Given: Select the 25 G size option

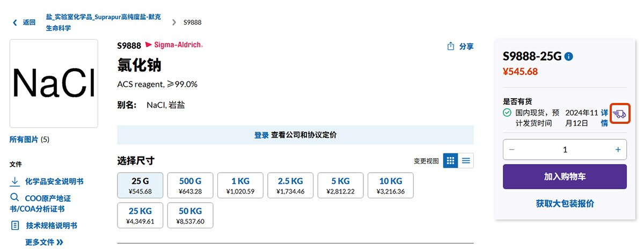Looking at the screenshot, I should tap(140, 185).
